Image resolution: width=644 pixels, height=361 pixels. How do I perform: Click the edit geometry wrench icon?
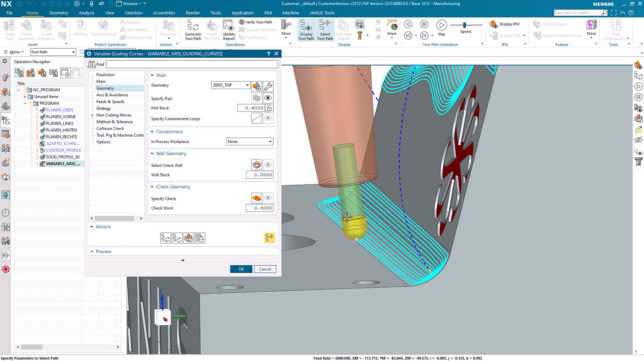coord(268,87)
